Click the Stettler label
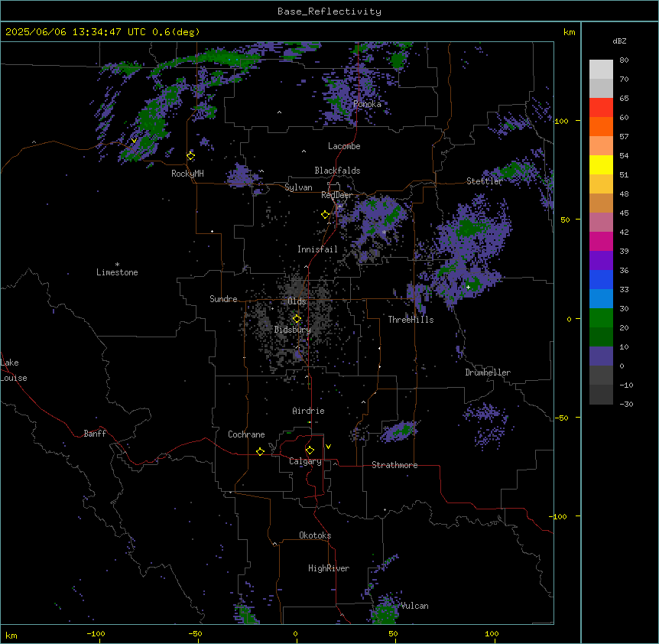This screenshot has height=644, width=659. pos(484,181)
